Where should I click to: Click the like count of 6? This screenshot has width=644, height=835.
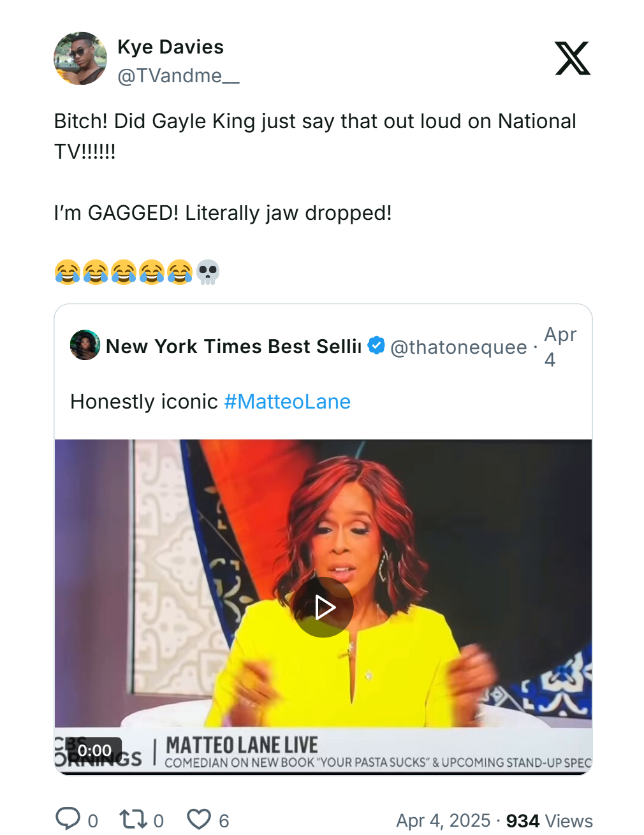pos(224,821)
